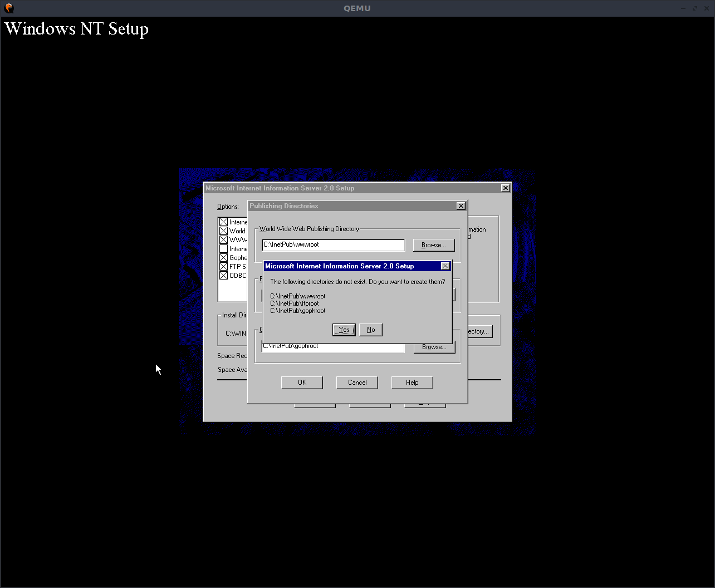Toggle the ODBC option checkbox
This screenshot has height=588, width=715.
click(x=223, y=276)
